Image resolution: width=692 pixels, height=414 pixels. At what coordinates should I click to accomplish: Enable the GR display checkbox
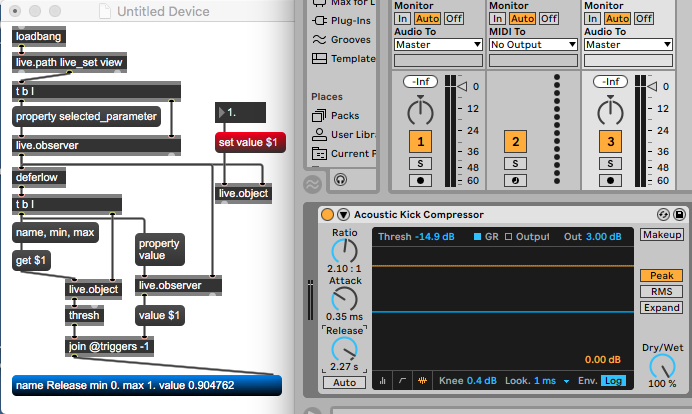click(x=477, y=236)
